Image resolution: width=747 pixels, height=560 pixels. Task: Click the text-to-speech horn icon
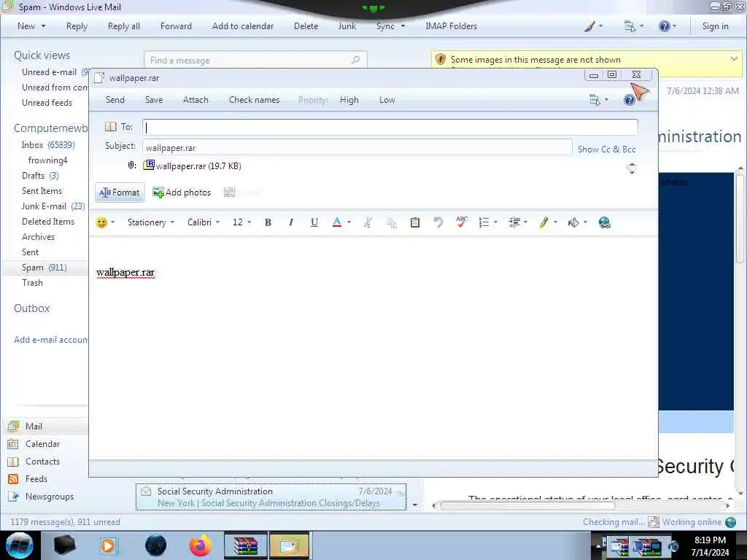pyautogui.click(x=573, y=222)
